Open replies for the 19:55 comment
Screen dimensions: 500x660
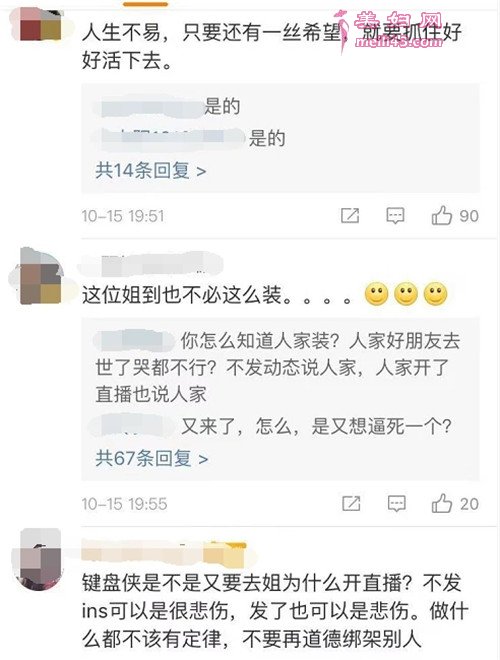pyautogui.click(x=396, y=503)
